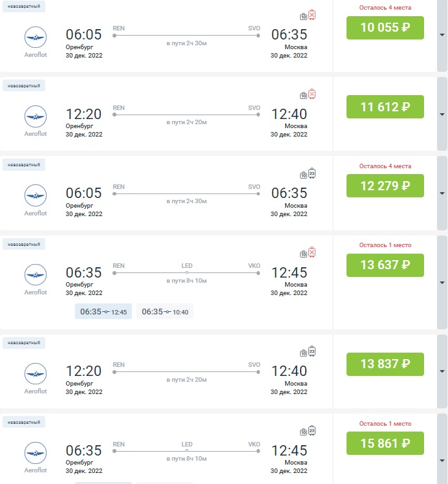The width and height of the screenshot is (448, 484).
Task: Click hand luggage icon on 10 055 ₽ flight
Action: pos(303,16)
